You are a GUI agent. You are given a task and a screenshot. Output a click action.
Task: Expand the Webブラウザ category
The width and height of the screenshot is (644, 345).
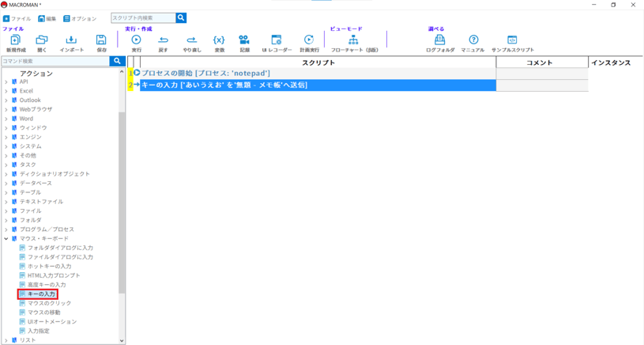6,109
